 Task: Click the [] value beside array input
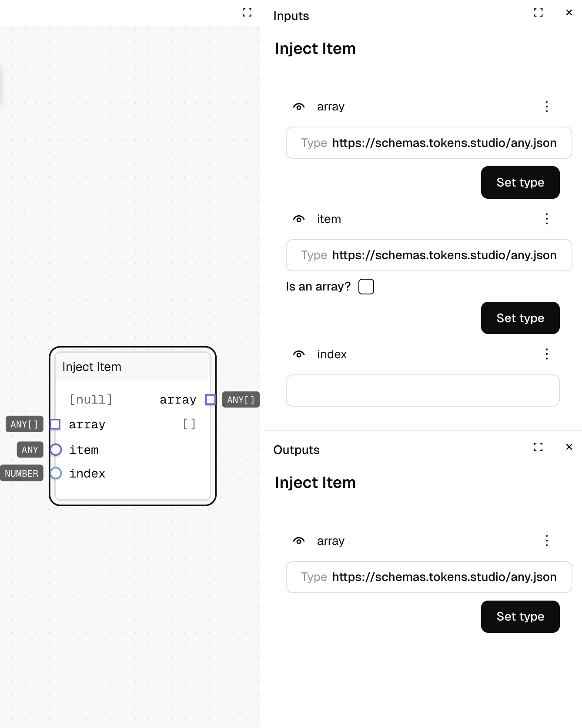click(189, 424)
